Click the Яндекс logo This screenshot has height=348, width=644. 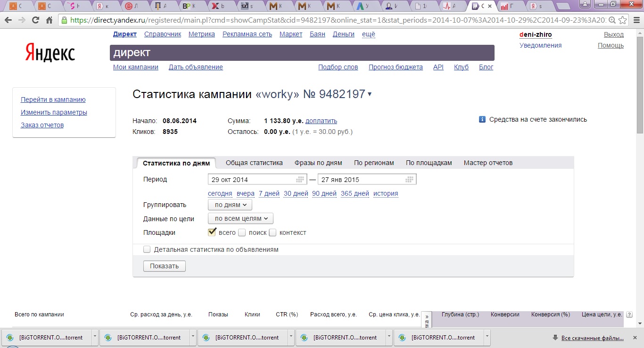click(x=50, y=52)
